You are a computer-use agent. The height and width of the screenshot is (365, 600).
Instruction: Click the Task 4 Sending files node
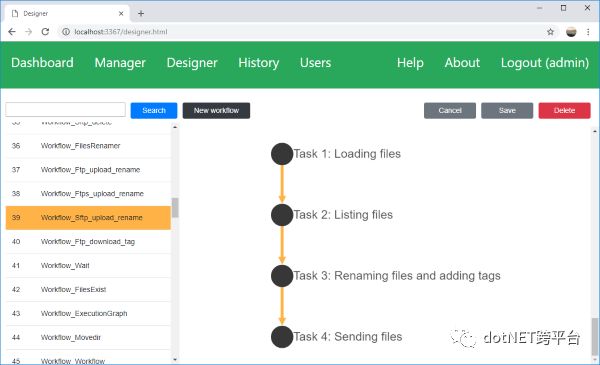[282, 337]
